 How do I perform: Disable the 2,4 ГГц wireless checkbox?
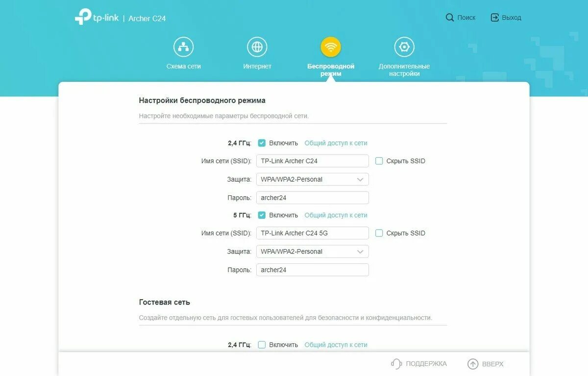tap(262, 143)
